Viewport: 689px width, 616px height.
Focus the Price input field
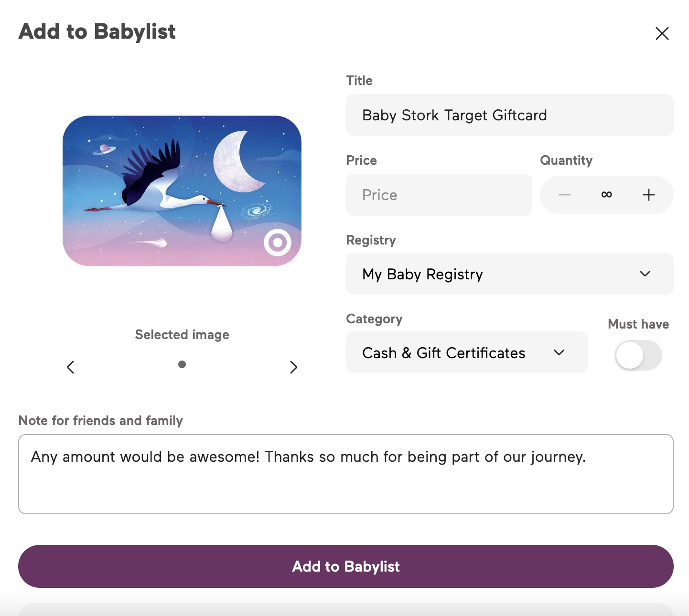coord(439,195)
